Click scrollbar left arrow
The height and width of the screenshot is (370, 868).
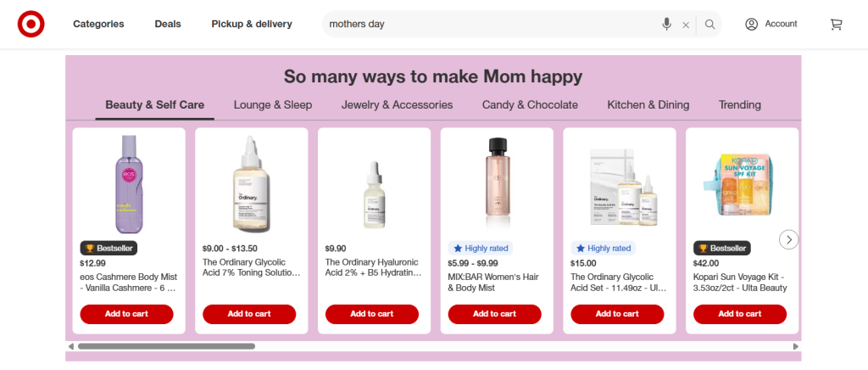click(x=70, y=346)
